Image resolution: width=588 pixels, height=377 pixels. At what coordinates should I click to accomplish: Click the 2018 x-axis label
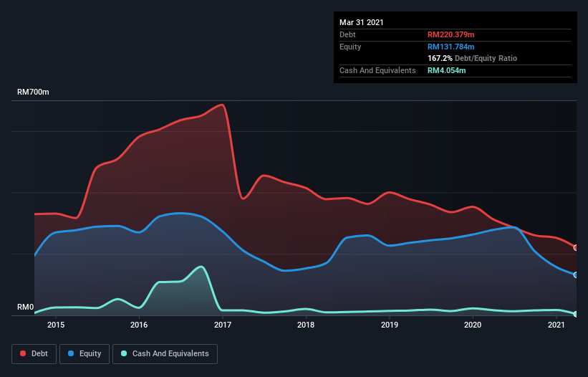306,325
